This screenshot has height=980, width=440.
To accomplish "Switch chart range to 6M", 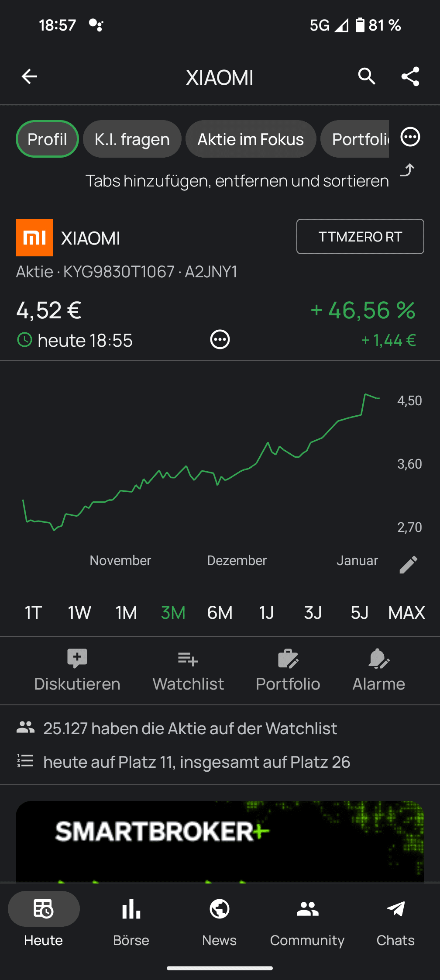I will click(x=220, y=613).
